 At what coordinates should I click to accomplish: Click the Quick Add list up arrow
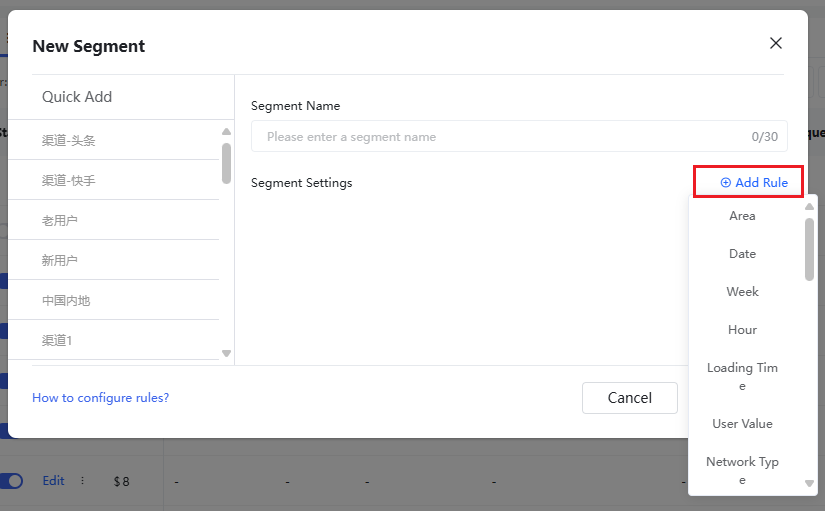[x=226, y=131]
